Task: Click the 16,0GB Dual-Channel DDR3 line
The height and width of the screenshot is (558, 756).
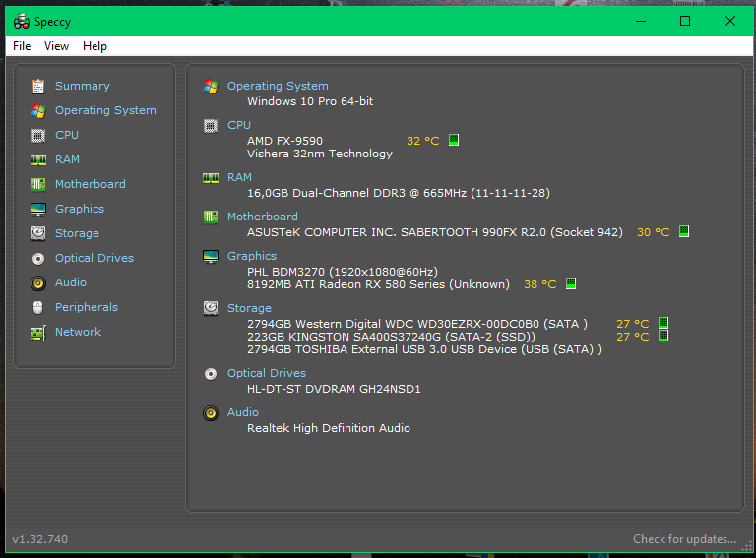Action: 399,193
